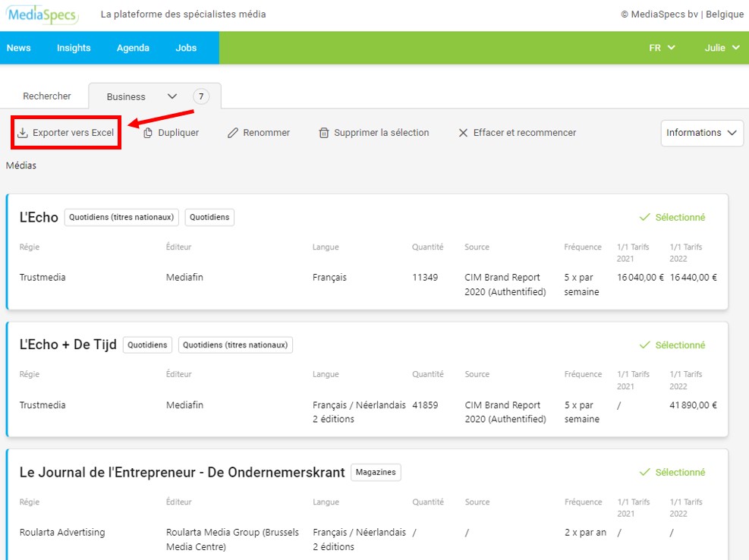Open the Julie user menu
The height and width of the screenshot is (560, 749).
[x=722, y=48]
